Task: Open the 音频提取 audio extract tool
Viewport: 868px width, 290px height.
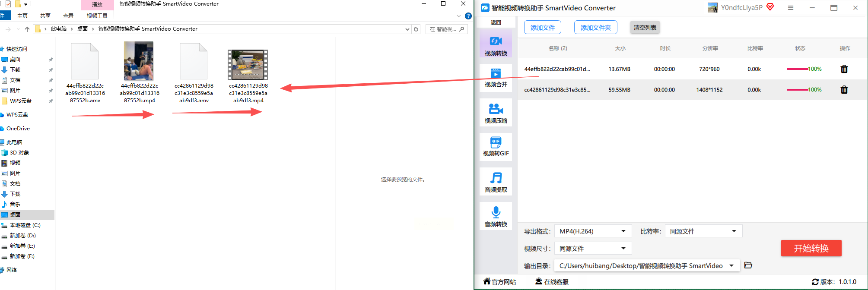Action: point(496,182)
